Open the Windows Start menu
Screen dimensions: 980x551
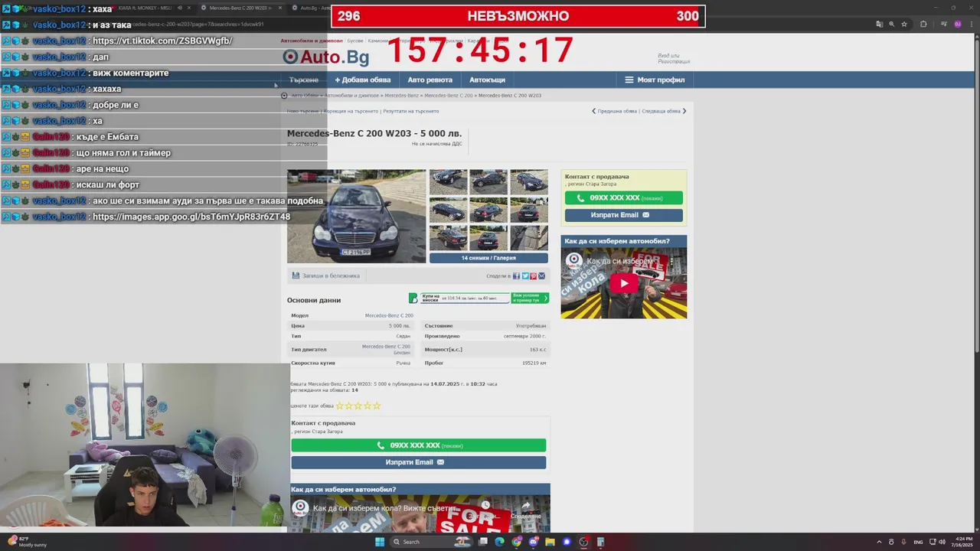379,542
